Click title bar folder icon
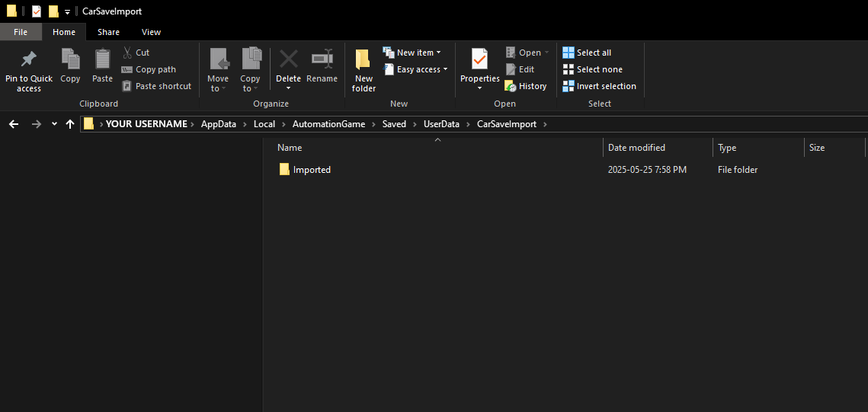 [11, 11]
